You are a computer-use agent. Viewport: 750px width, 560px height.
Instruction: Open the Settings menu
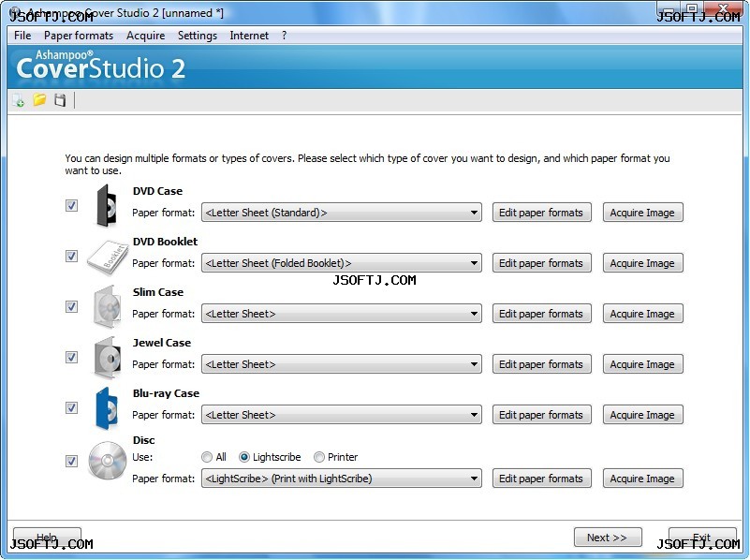pyautogui.click(x=197, y=36)
